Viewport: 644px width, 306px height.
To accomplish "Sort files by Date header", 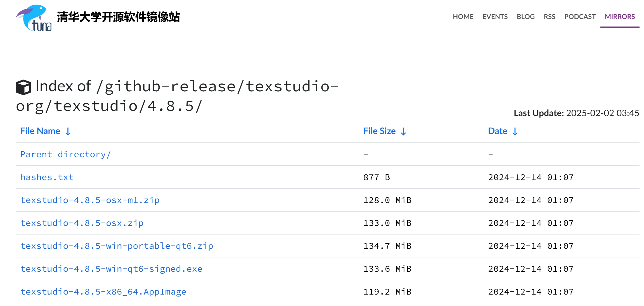I will pyautogui.click(x=497, y=131).
